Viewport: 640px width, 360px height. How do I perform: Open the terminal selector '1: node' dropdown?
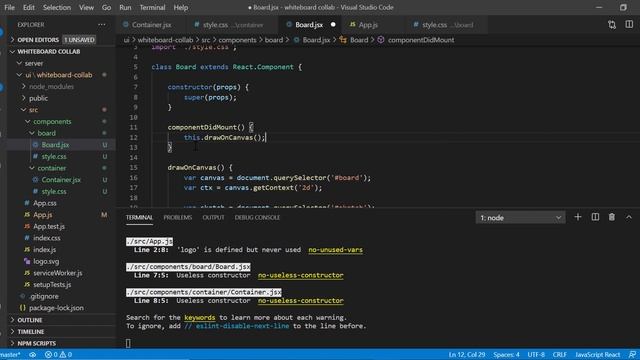(x=520, y=218)
